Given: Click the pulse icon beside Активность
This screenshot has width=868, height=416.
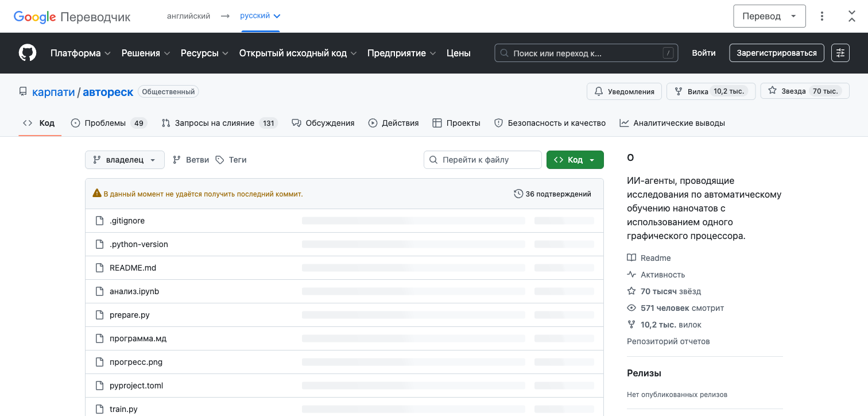Looking at the screenshot, I should click(631, 275).
